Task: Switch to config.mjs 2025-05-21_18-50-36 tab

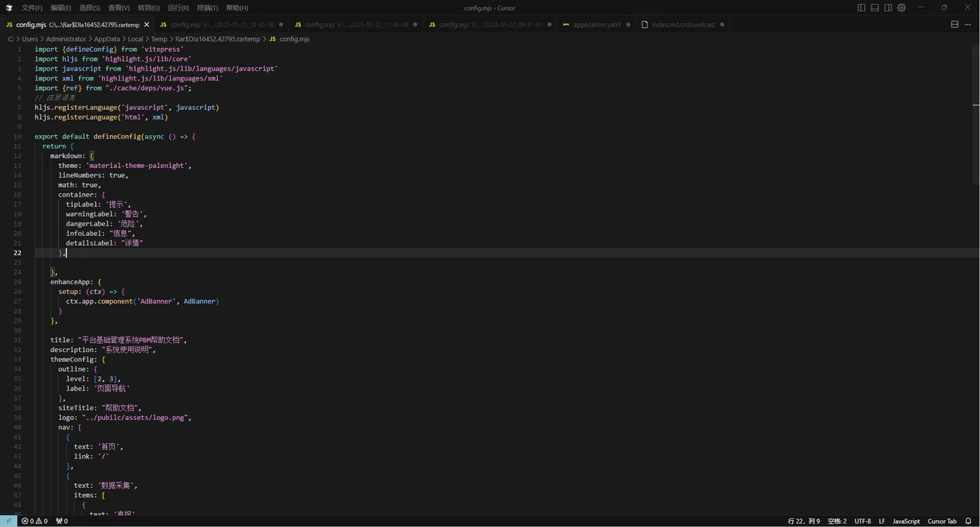Action: pyautogui.click(x=222, y=24)
